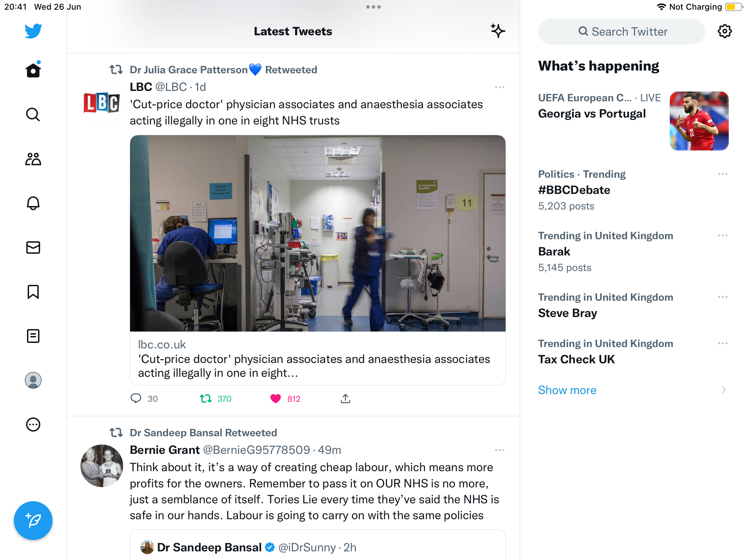The height and width of the screenshot is (560, 747).
Task: Click the retweet icon beside Dr Julia
Action: tap(116, 70)
